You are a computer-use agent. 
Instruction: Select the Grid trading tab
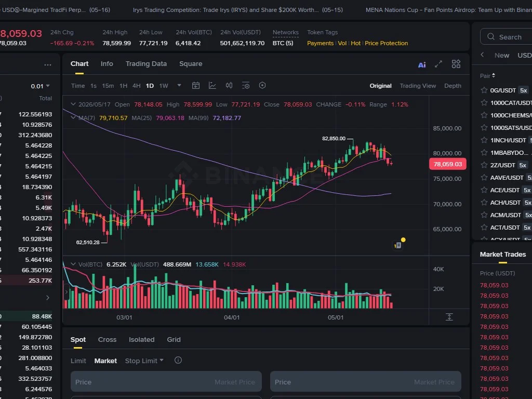point(174,340)
